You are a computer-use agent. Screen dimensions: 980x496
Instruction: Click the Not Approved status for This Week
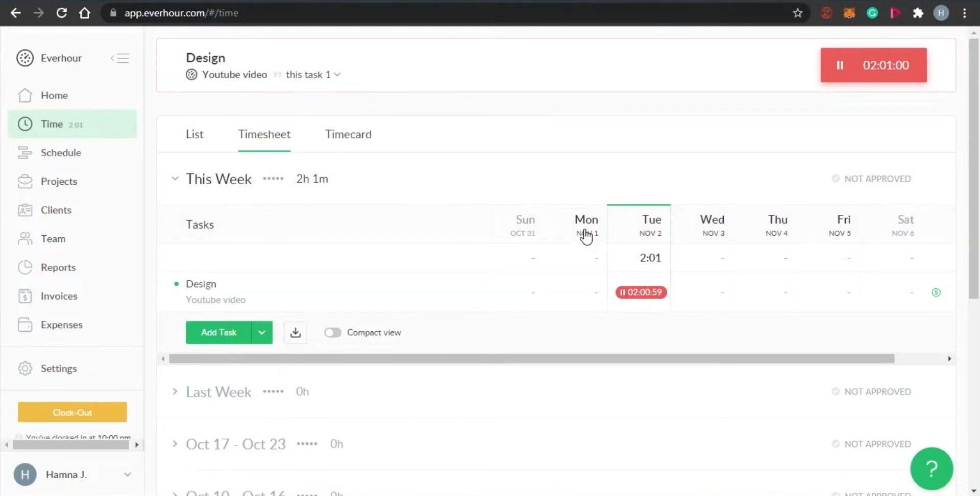point(871,179)
